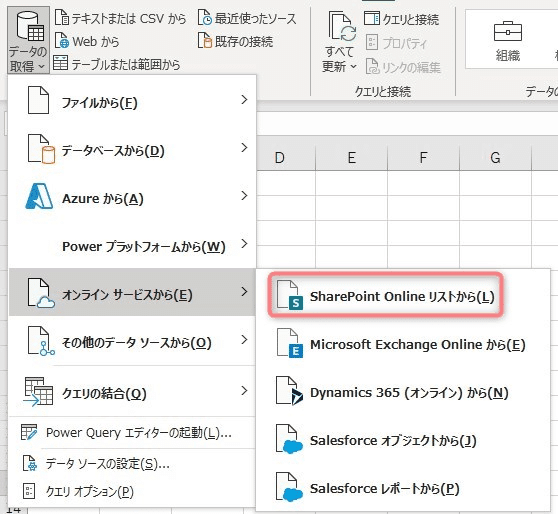Click the Web から globe icon
The image size is (558, 514).
tap(62, 41)
